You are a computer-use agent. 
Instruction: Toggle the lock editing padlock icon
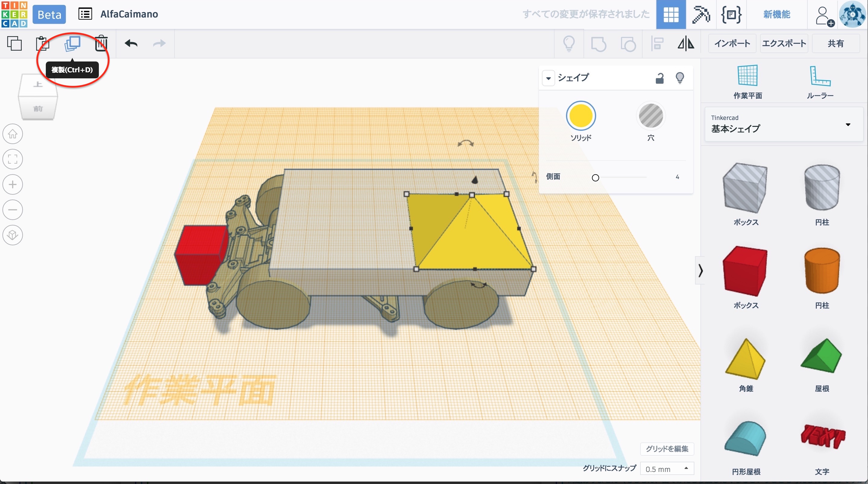coord(659,78)
